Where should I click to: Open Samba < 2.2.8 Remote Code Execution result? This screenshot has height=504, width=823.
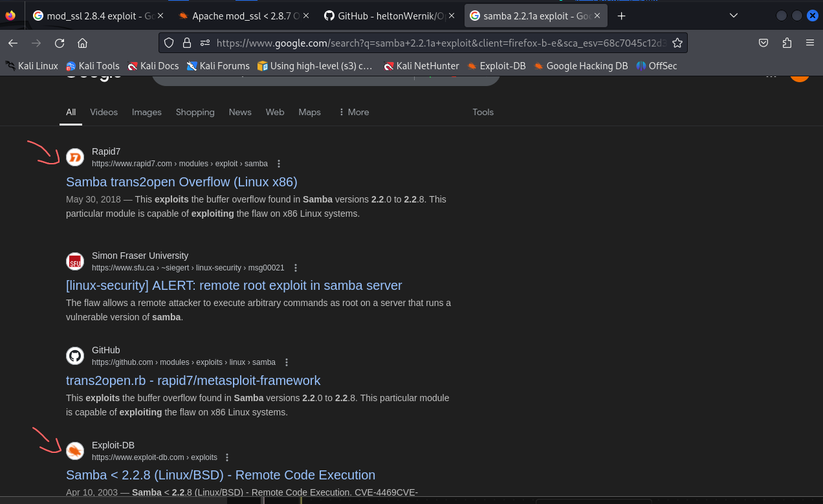221,475
